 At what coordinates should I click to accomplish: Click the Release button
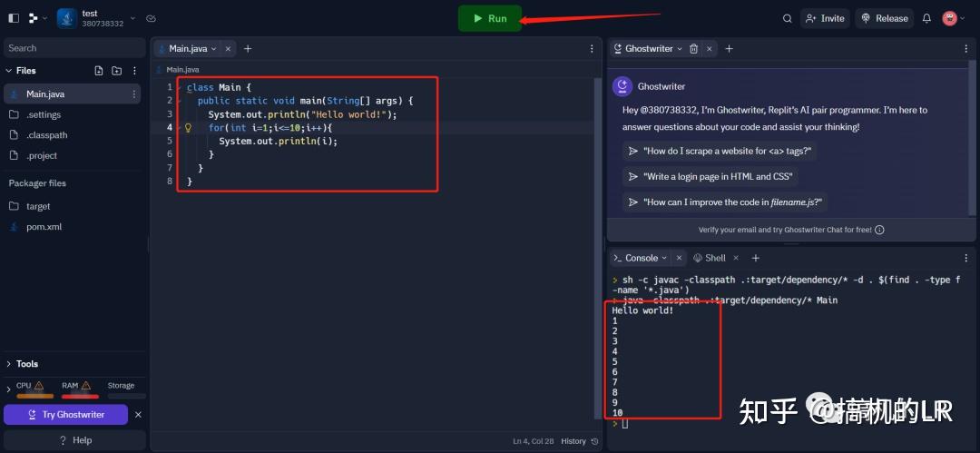[x=885, y=18]
